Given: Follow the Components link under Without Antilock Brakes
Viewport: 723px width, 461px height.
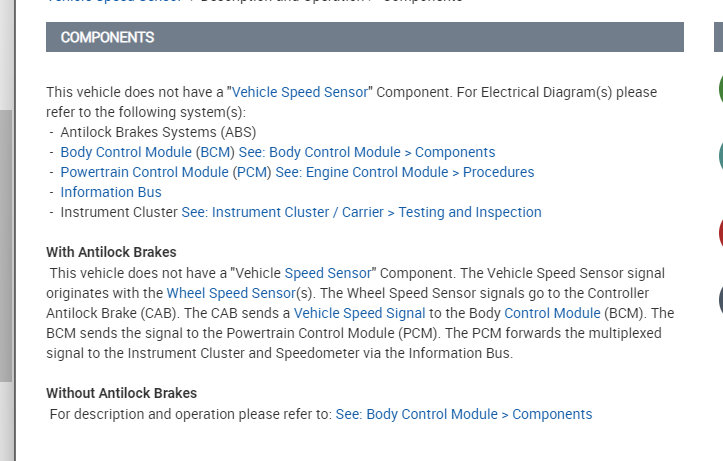Looking at the screenshot, I should 464,414.
